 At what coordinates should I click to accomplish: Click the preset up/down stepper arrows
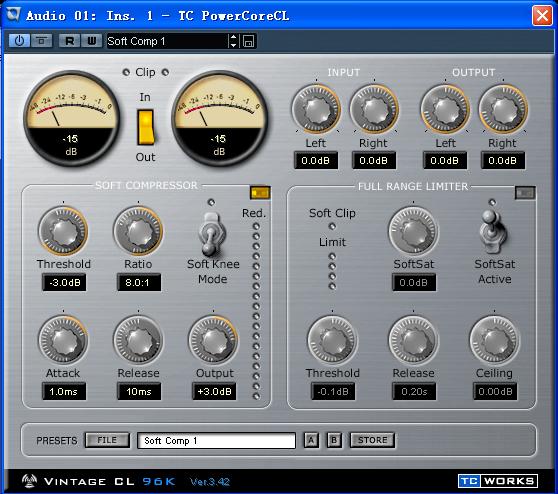(x=233, y=41)
